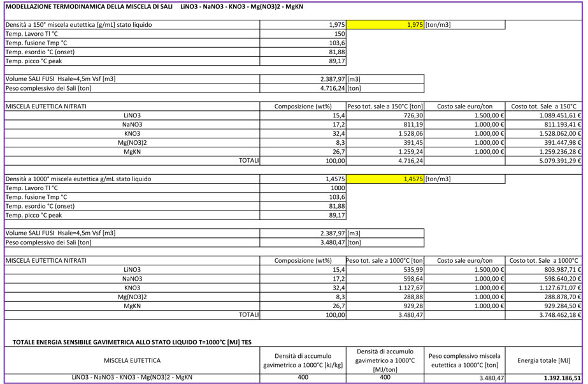The image size is (588, 384).
Task: Click the cost cell 803.987,71 €
Action: coord(544,270)
